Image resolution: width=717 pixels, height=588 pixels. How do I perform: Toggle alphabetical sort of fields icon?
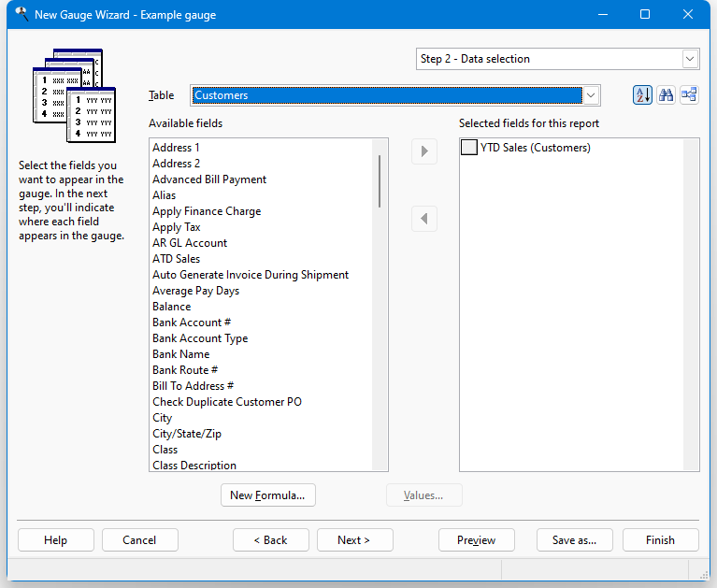(642, 95)
